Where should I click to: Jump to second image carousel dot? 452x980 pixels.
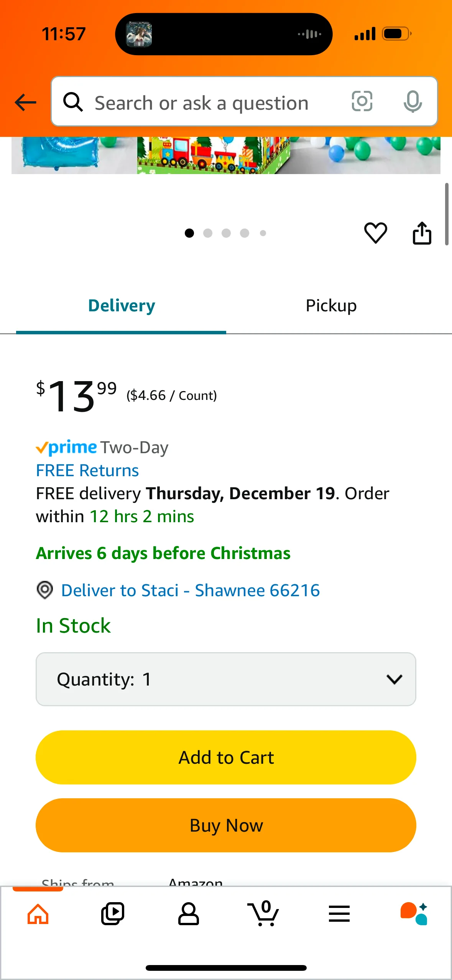208,233
